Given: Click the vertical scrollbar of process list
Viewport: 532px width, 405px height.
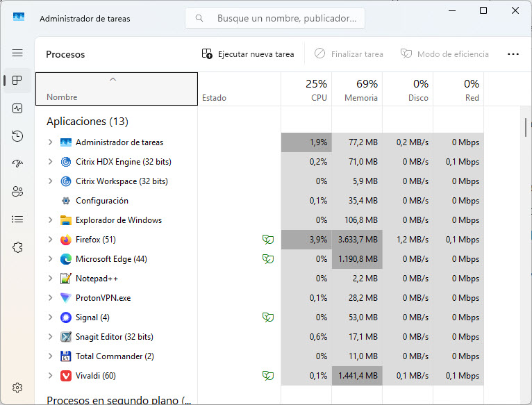Looking at the screenshot, I should (526, 129).
